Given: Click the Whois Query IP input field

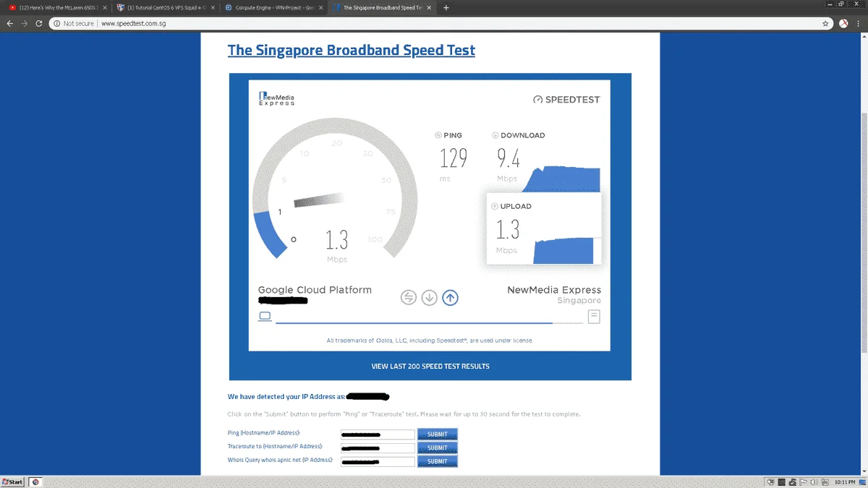Looking at the screenshot, I should click(378, 461).
